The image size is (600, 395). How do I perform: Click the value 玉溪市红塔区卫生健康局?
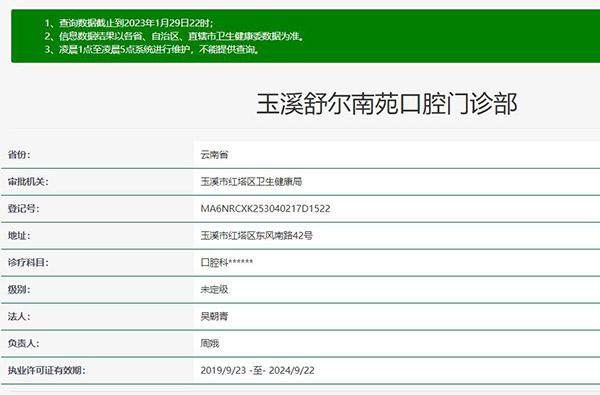251,181
